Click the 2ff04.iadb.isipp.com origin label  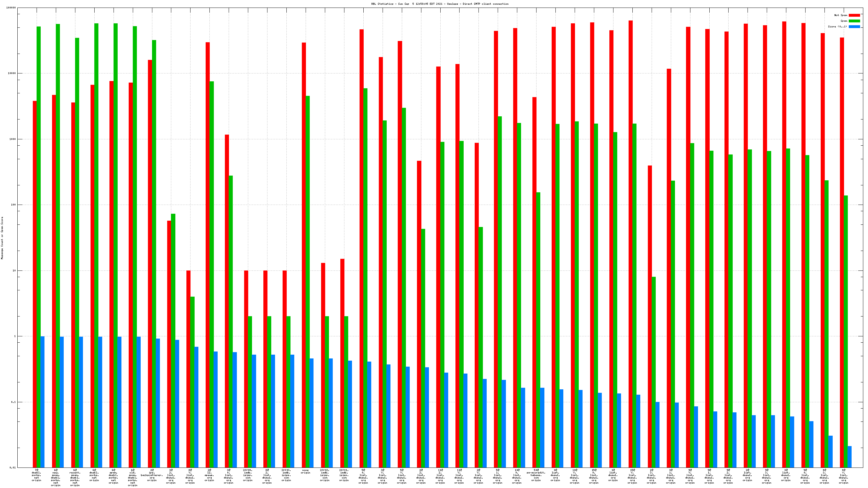click(248, 475)
